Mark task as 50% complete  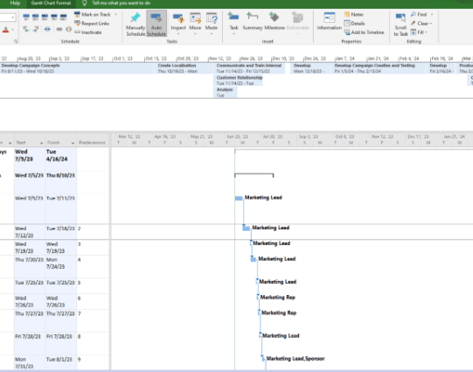tap(45, 16)
